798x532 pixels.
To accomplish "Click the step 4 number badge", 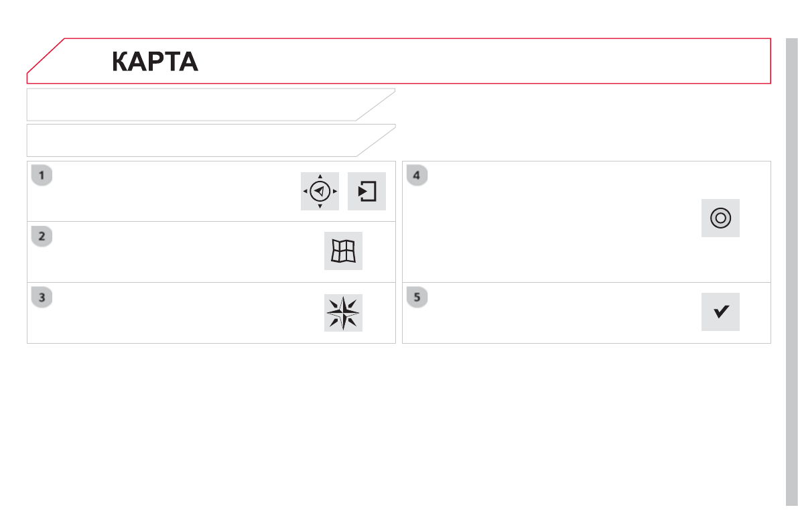I will 417,176.
